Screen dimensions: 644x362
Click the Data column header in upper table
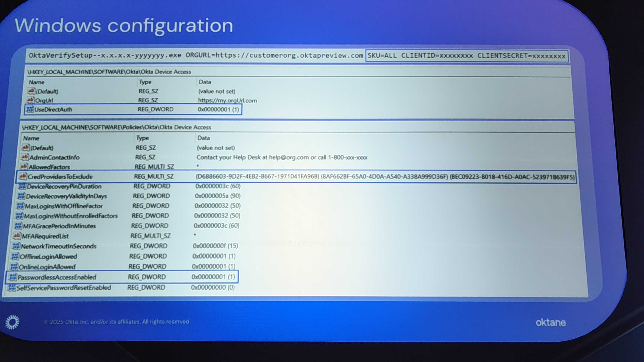(x=205, y=82)
